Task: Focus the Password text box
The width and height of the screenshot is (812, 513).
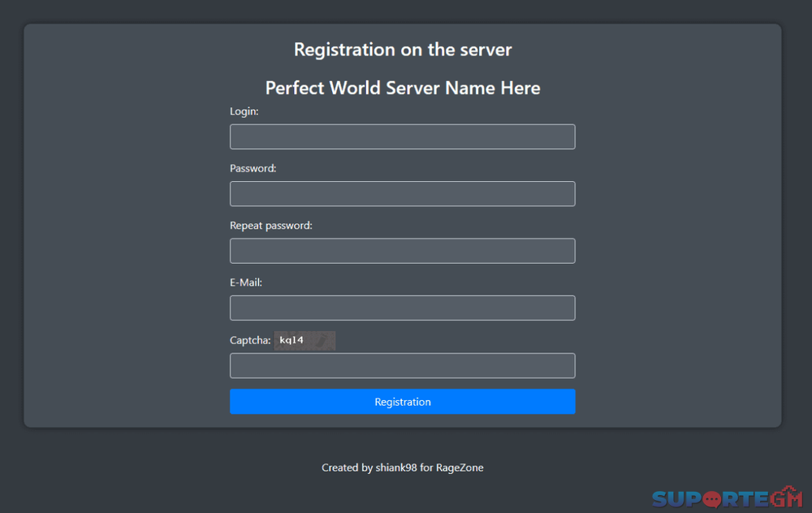Action: tap(402, 193)
